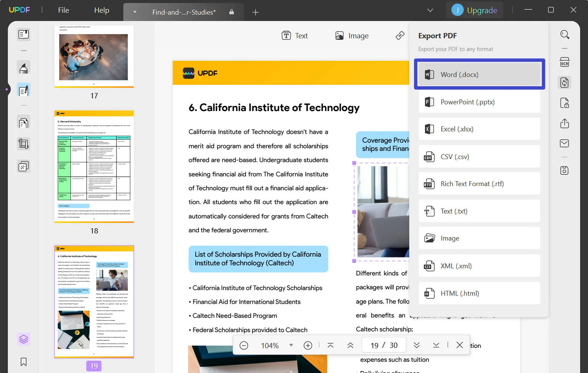The width and height of the screenshot is (588, 373).
Task: Open the search magnifier icon
Action: point(564,35)
